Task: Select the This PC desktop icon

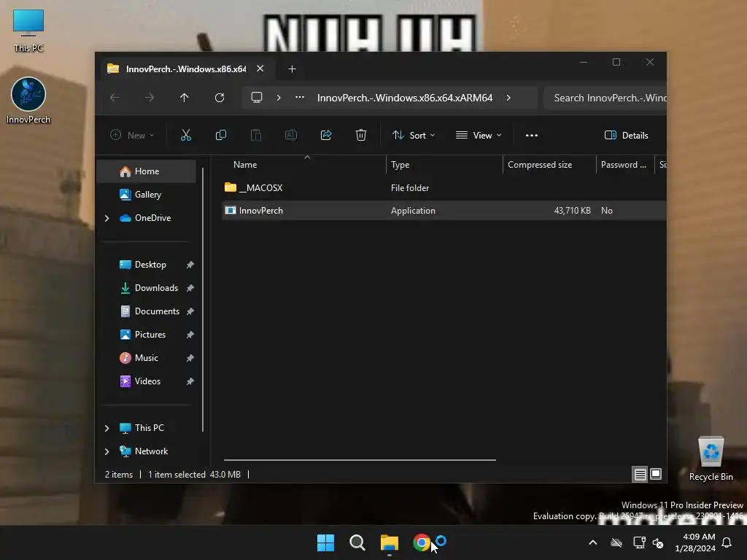Action: (x=28, y=31)
